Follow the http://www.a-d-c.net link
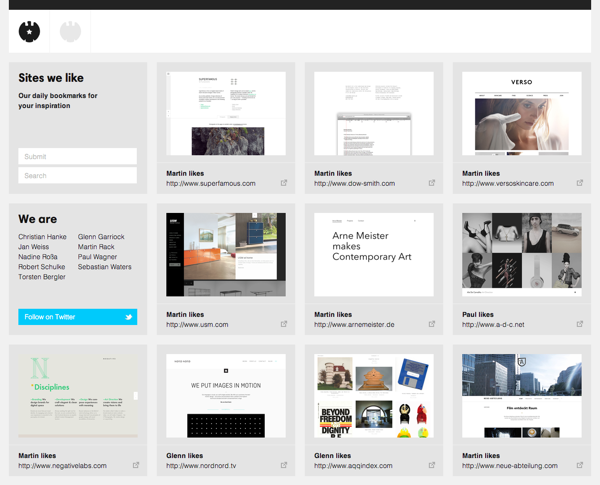600x485 pixels. [493, 325]
